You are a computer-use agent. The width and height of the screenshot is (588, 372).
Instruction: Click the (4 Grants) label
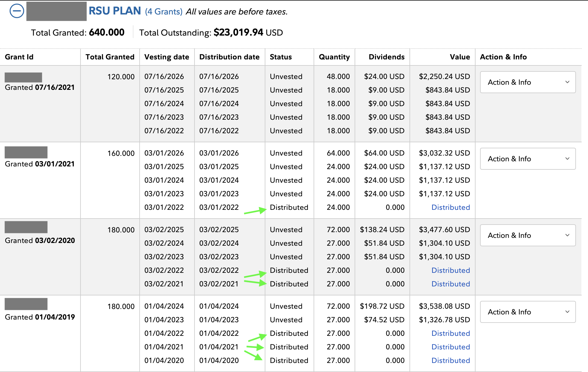click(163, 12)
